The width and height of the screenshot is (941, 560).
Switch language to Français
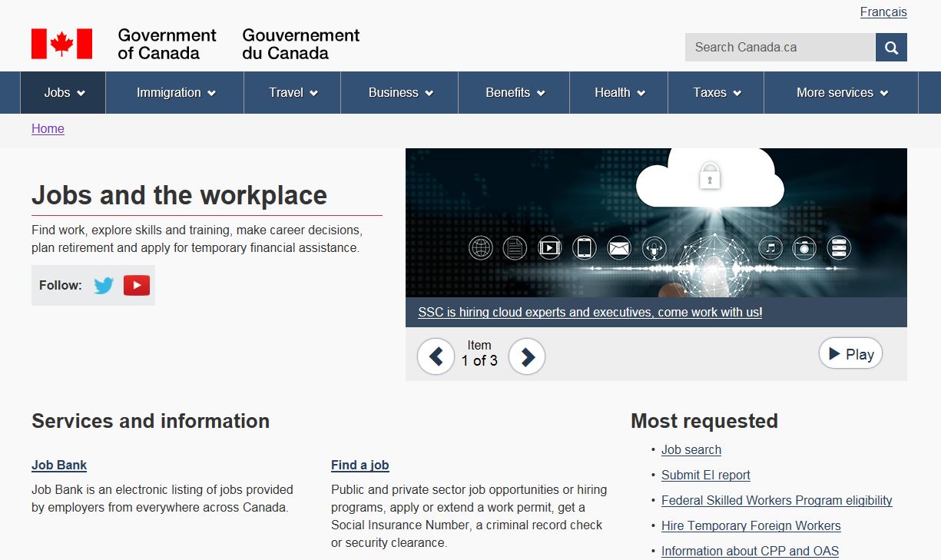point(883,12)
